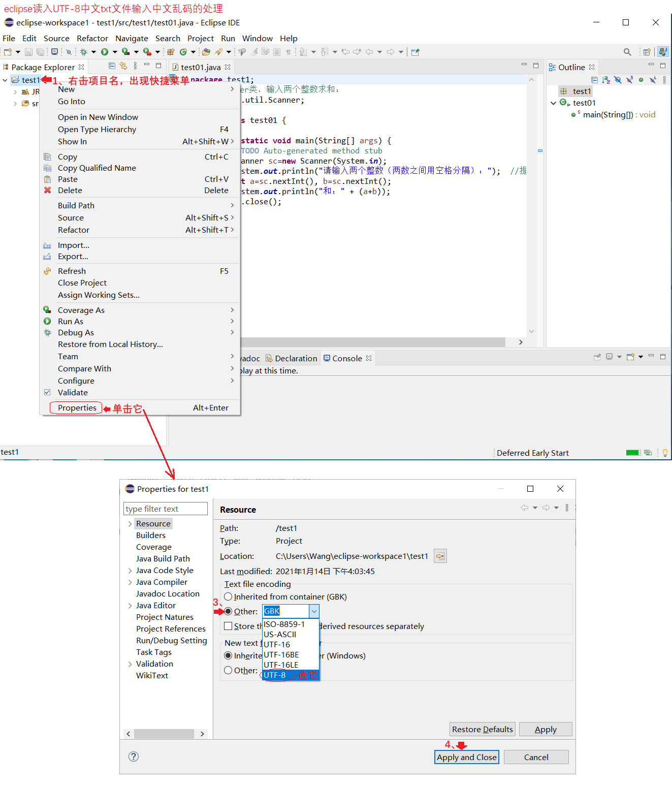Select the Other text file encoding option

228,611
